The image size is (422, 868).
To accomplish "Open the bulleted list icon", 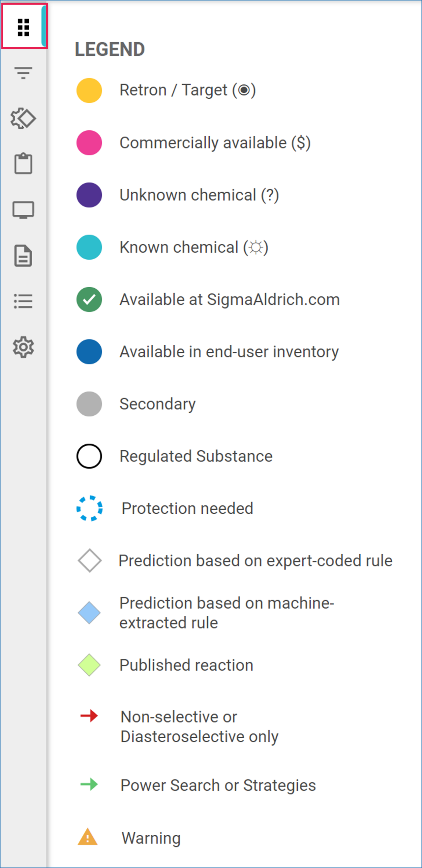I will 23,301.
